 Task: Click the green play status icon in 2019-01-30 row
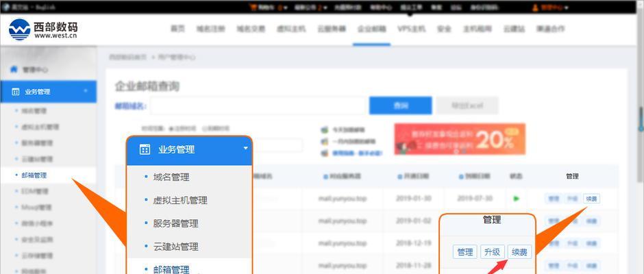tap(517, 199)
